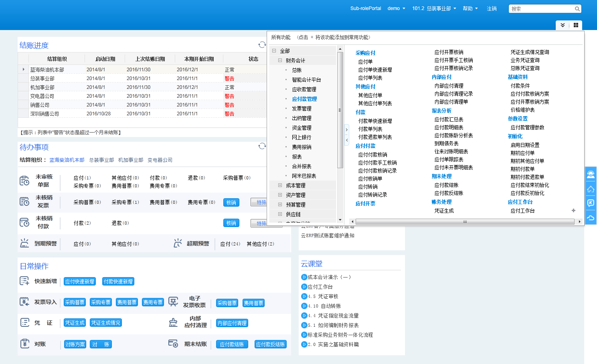This screenshot has height=364, width=597.
Task: Click 应付(24) under 超期预警
Action: (x=230, y=244)
